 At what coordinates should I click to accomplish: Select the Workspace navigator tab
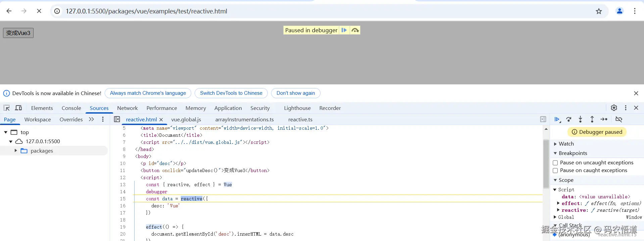pyautogui.click(x=38, y=119)
